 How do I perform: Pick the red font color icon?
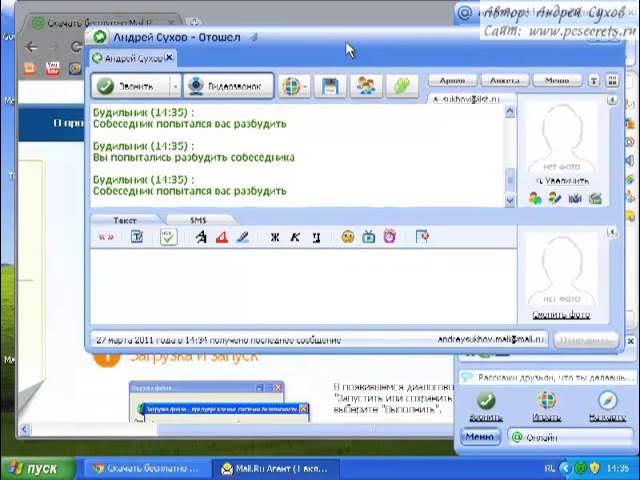(x=222, y=237)
